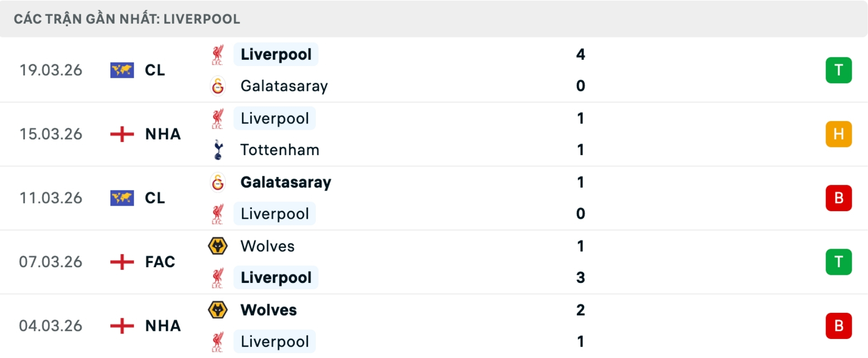Click Wolves crest in the FAC match

pyautogui.click(x=218, y=246)
